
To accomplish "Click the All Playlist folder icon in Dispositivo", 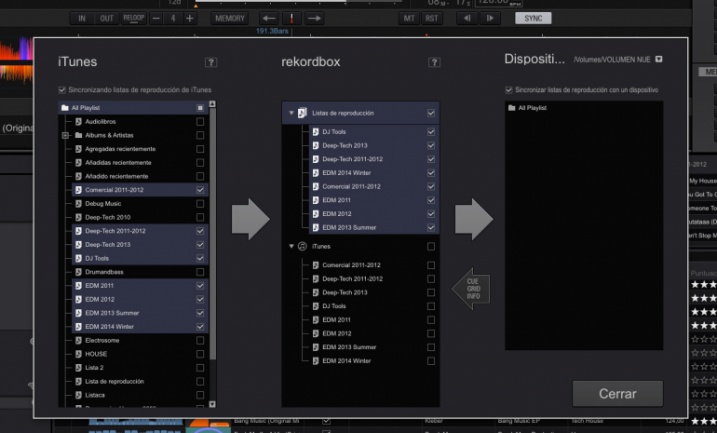I will coord(511,106).
